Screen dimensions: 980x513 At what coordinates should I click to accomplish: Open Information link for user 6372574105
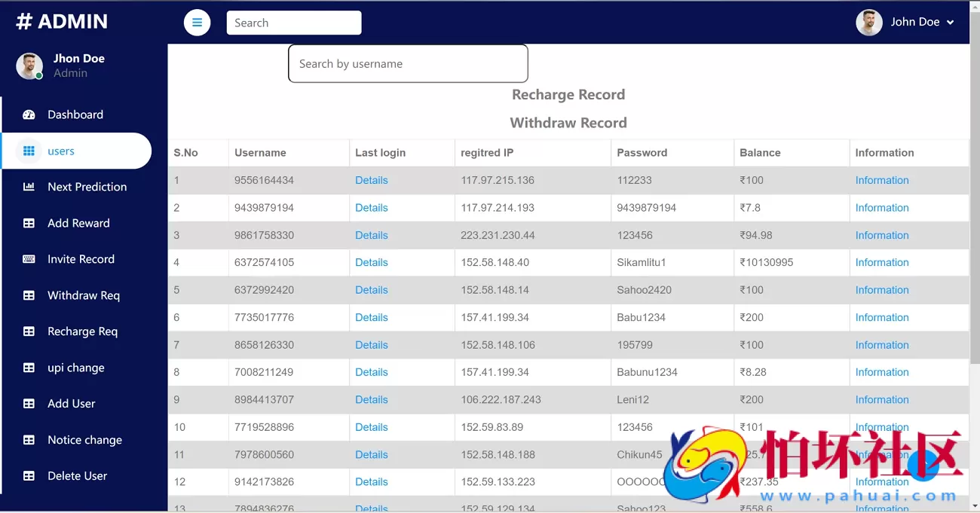click(x=881, y=262)
